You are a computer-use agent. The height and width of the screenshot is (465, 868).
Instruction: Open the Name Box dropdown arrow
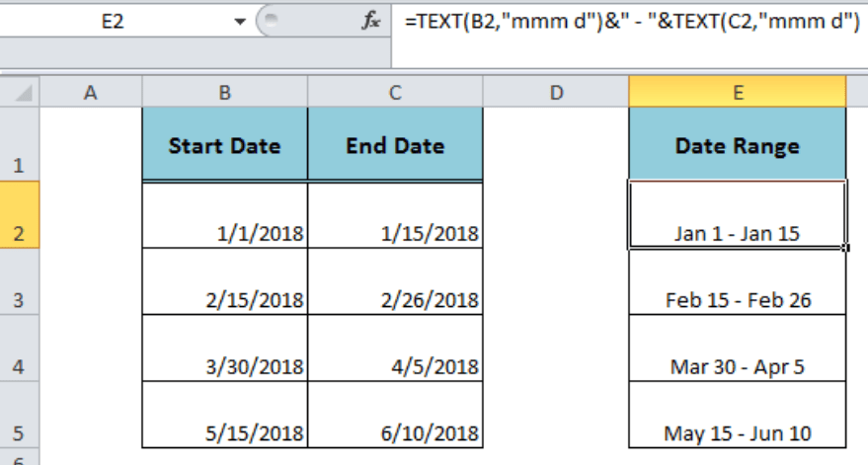point(240,21)
